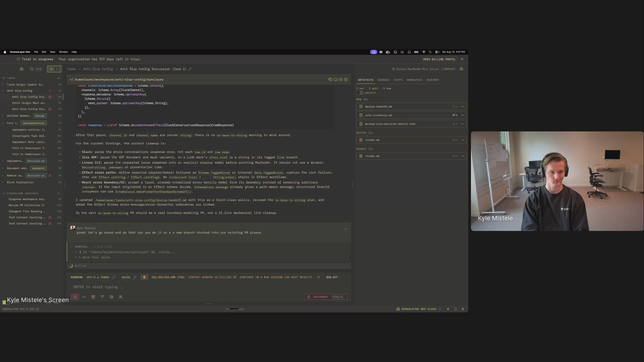Open the deslop-handoff.md link in message

tap(140, 200)
